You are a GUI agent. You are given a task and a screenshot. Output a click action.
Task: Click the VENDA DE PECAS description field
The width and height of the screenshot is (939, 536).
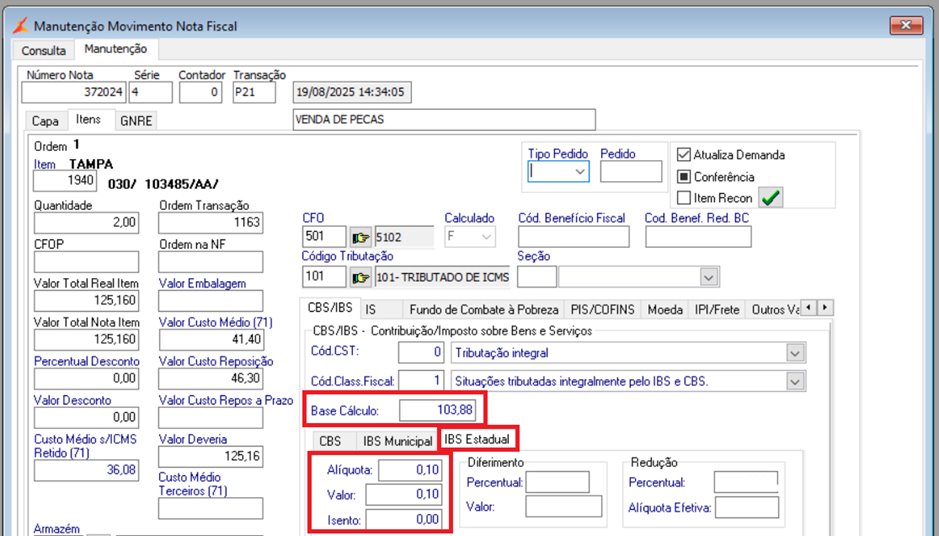444,120
